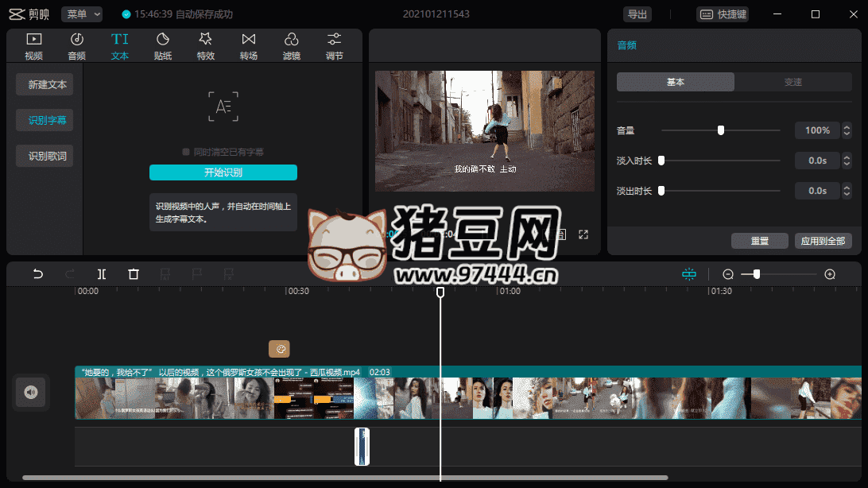
Task: Mute the video track speaker toggle
Action: click(31, 392)
